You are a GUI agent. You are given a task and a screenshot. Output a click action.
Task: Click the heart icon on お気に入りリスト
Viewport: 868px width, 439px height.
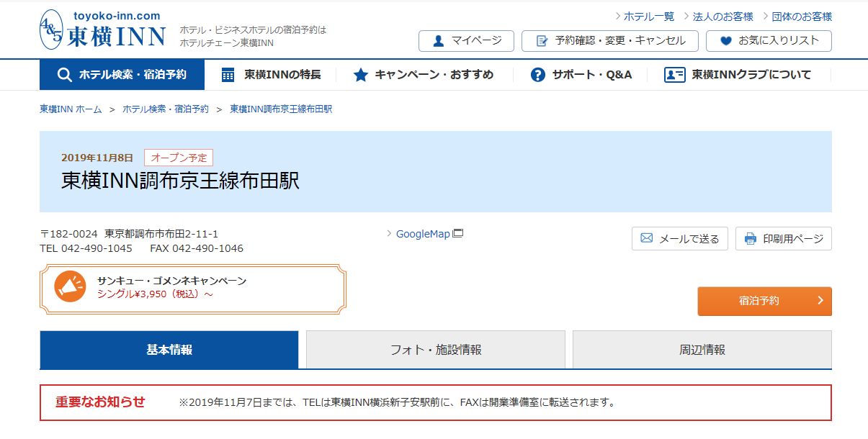point(726,41)
